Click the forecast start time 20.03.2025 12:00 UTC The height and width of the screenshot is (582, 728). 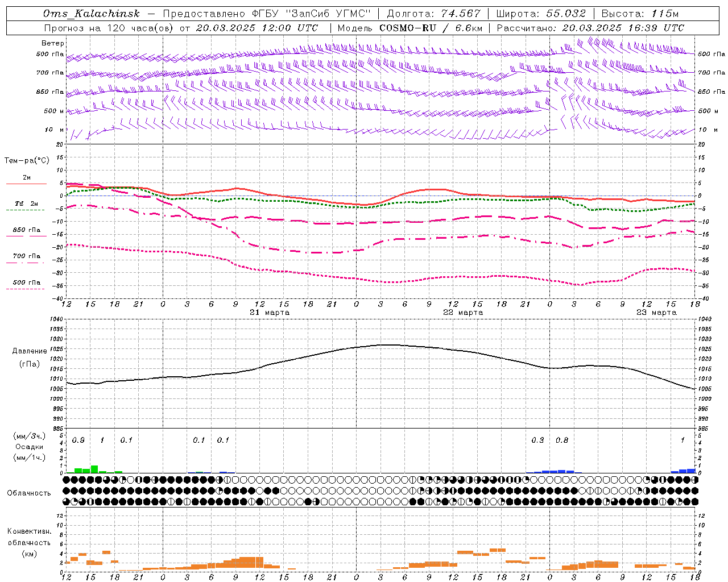257,28
